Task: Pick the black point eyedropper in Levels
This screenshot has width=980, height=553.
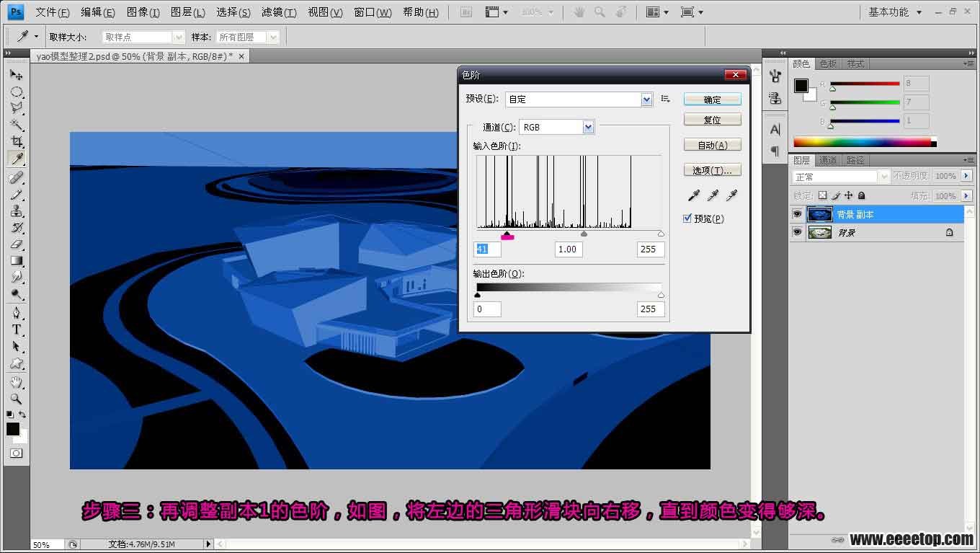Action: tap(694, 195)
